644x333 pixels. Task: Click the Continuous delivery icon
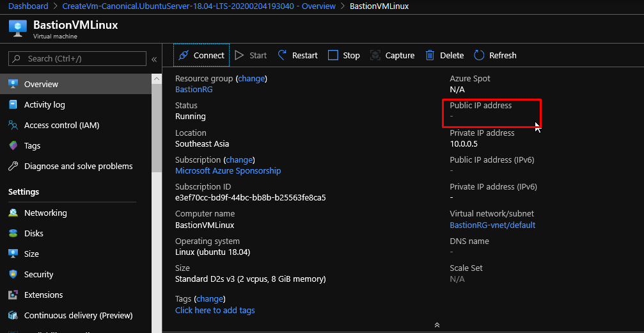click(13, 315)
